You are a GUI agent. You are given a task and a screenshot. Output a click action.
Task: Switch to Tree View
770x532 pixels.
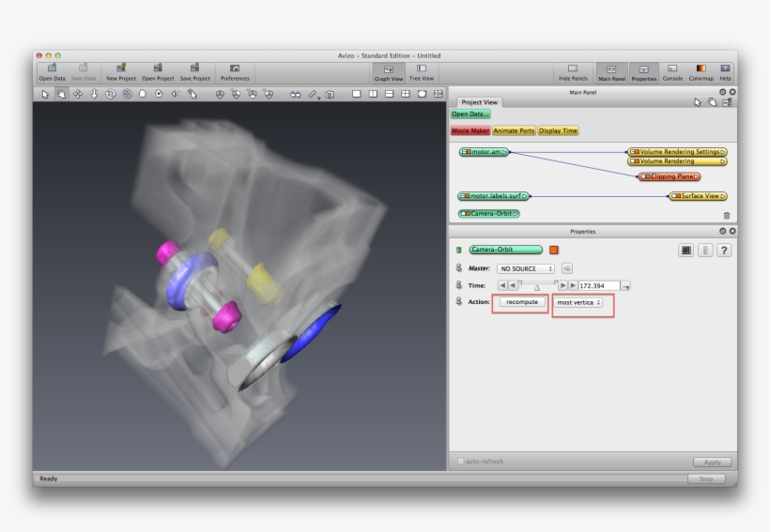click(x=422, y=72)
